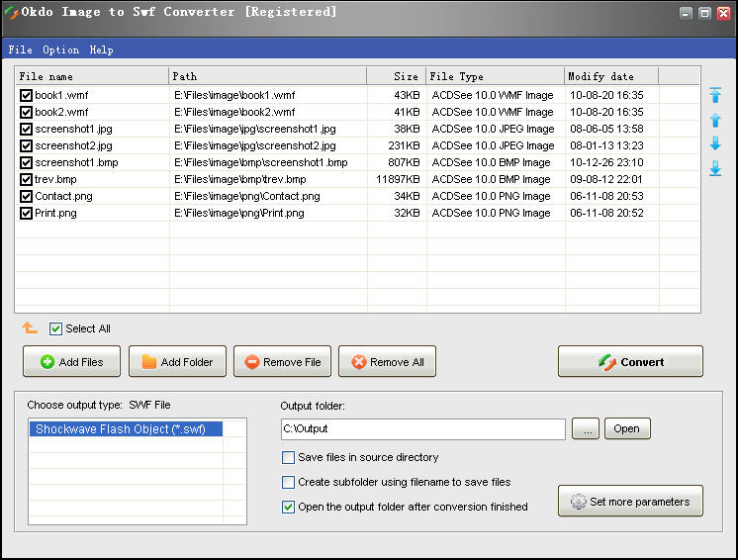Start conversion with Convert button
738x560 pixels.
coord(630,362)
